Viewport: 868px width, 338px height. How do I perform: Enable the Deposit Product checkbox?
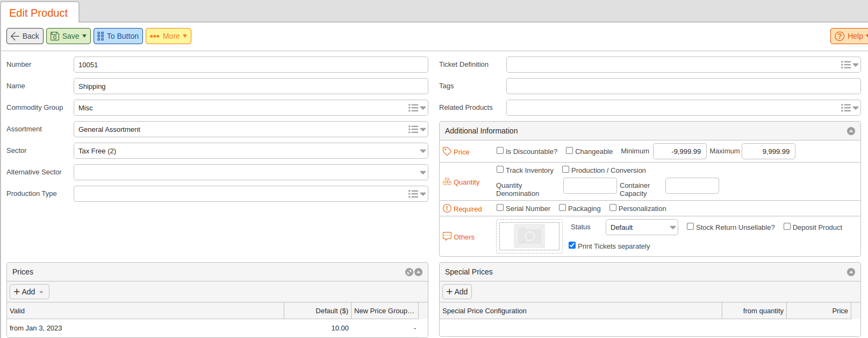pyautogui.click(x=787, y=227)
